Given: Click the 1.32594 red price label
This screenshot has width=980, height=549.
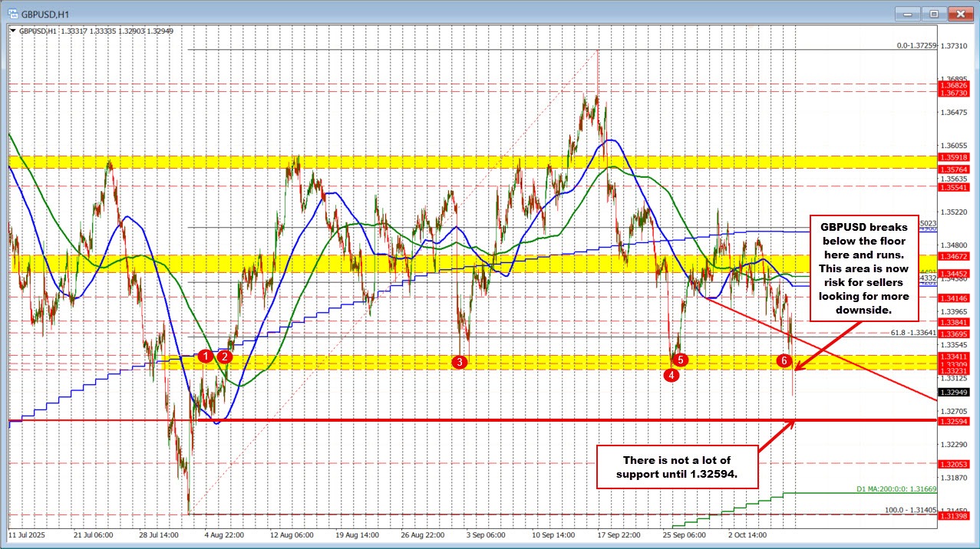Looking at the screenshot, I should [956, 421].
